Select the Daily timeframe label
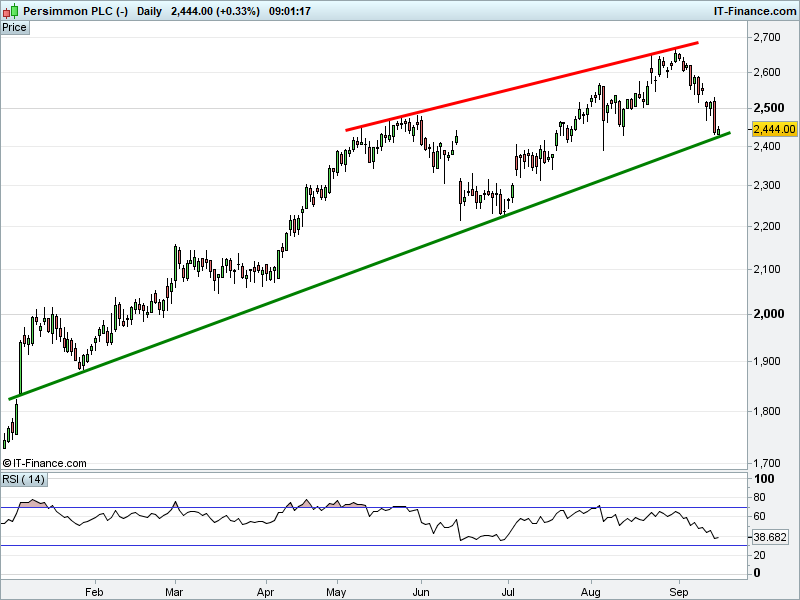This screenshot has width=800, height=600. (x=149, y=11)
